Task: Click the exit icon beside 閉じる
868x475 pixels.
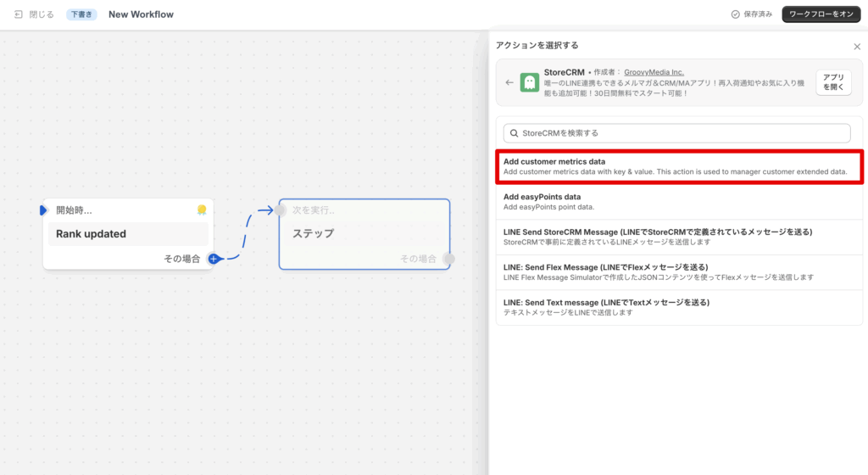Action: click(19, 14)
